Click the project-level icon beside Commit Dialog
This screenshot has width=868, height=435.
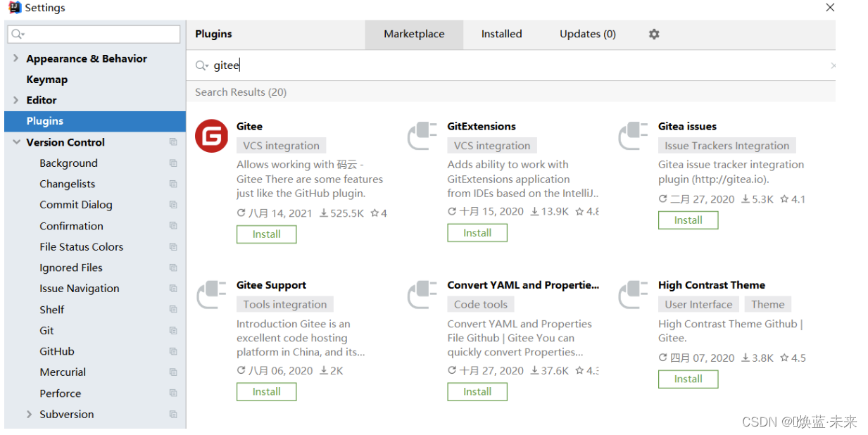[x=173, y=205]
